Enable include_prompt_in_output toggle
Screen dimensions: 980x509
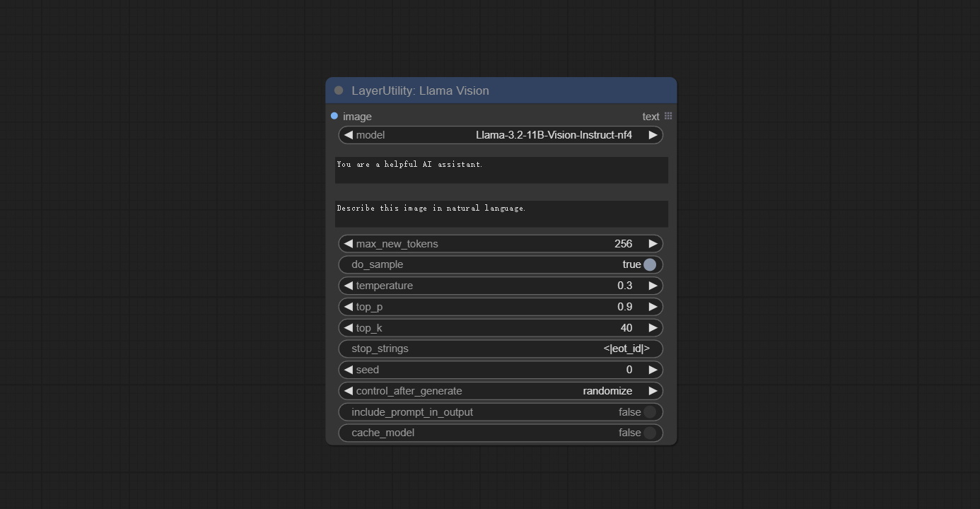tap(649, 412)
